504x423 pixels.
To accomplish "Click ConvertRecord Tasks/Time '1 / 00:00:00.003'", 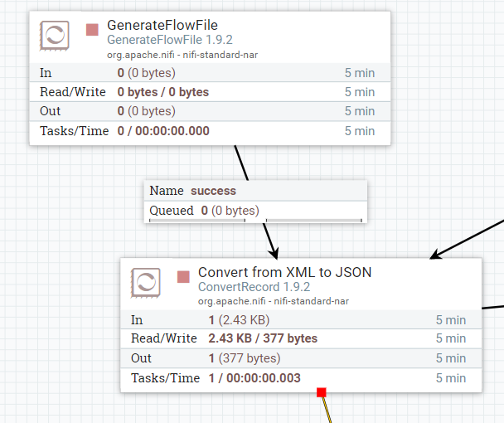I will [254, 378].
